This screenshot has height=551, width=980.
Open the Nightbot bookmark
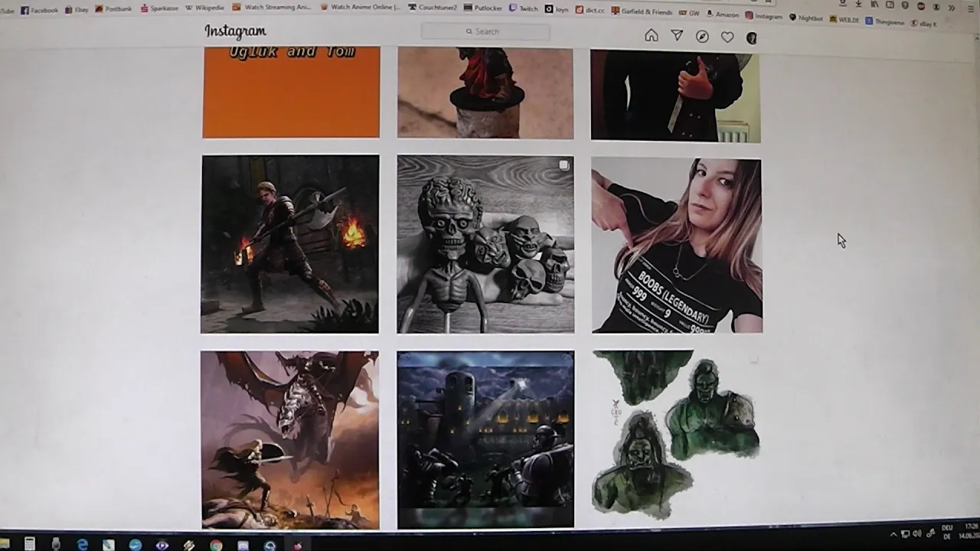coord(805,18)
